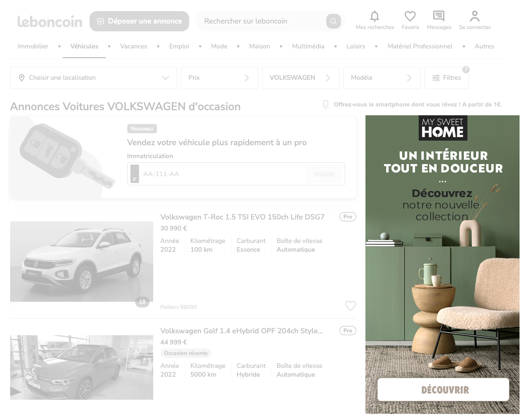The image size is (526, 420).
Task: Open Messages icon
Action: point(439,16)
